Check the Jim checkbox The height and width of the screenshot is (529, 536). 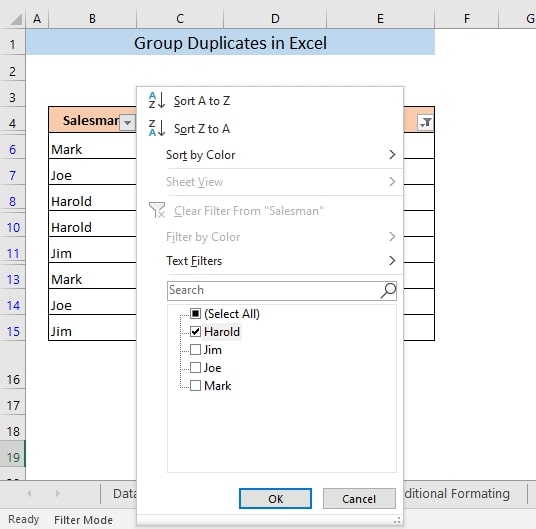coord(196,350)
